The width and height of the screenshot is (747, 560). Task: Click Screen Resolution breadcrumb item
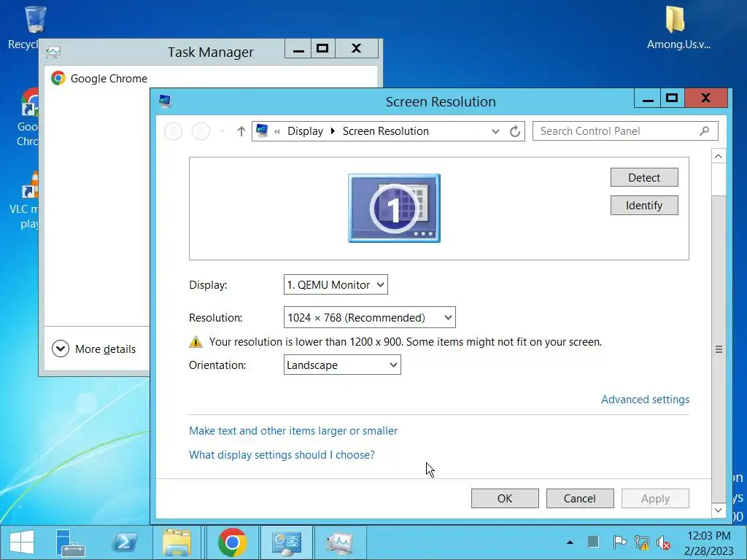click(385, 131)
